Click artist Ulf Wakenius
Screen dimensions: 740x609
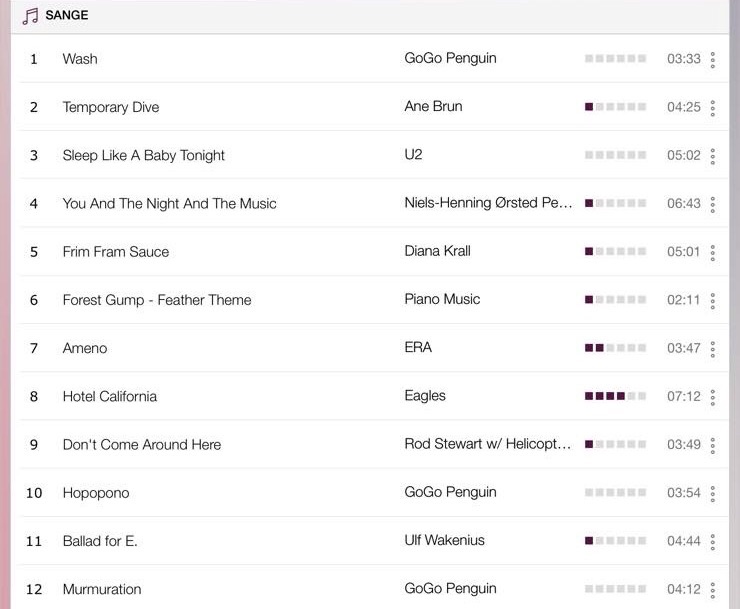tap(444, 540)
